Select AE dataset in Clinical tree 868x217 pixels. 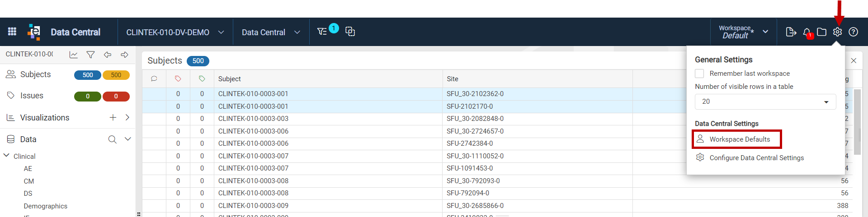coord(28,169)
